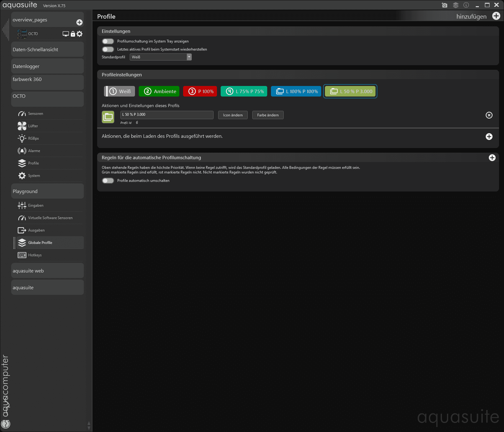Open the Ausgaben page
Viewport: 504px width, 432px height.
pos(50,230)
